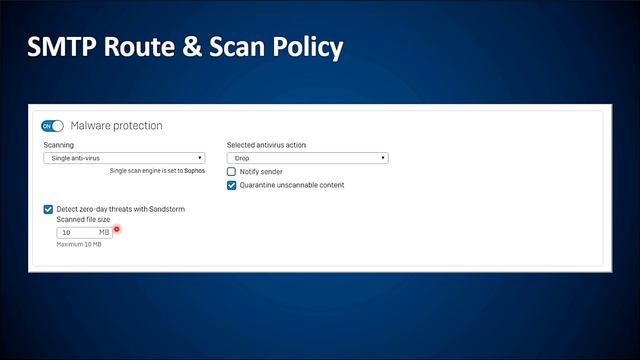Click the 'Scanning' label
The image size is (640, 360).
[59, 145]
